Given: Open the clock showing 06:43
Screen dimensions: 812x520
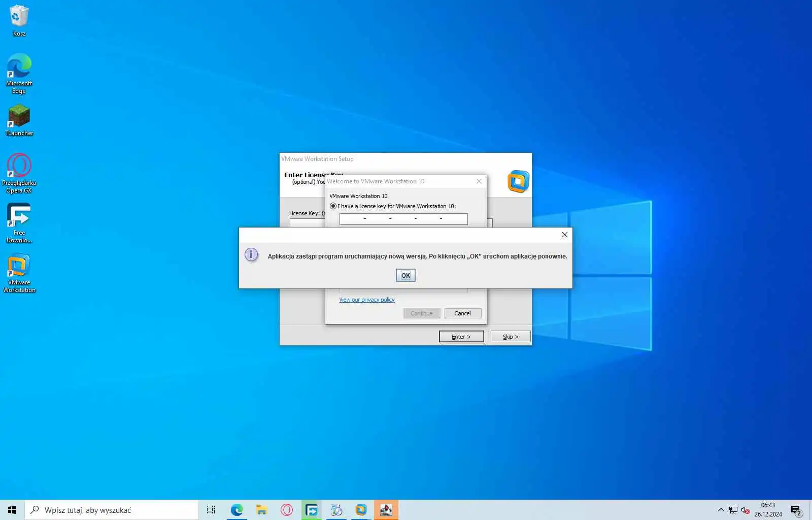Looking at the screenshot, I should 768,510.
